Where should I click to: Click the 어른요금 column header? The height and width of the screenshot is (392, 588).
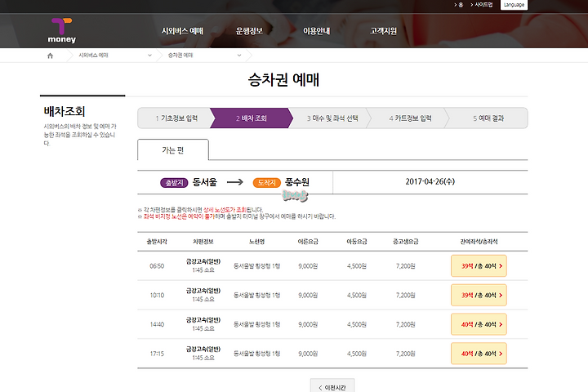tap(308, 242)
